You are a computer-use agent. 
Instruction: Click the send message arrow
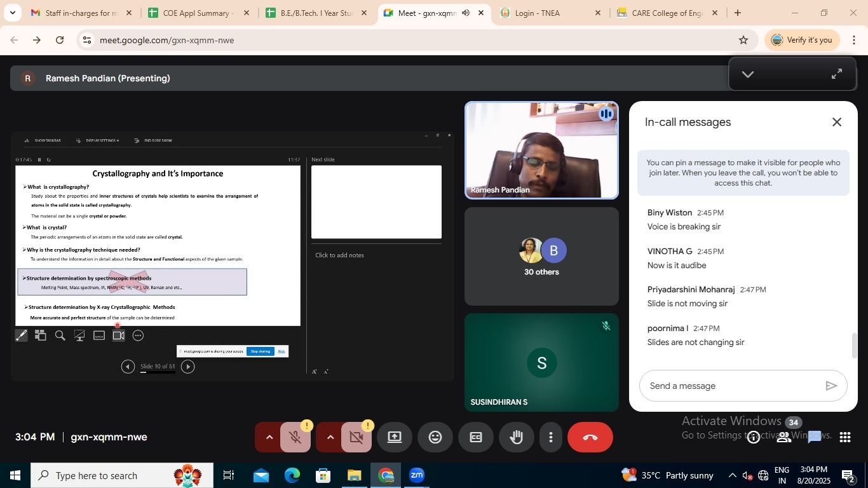pyautogui.click(x=831, y=386)
